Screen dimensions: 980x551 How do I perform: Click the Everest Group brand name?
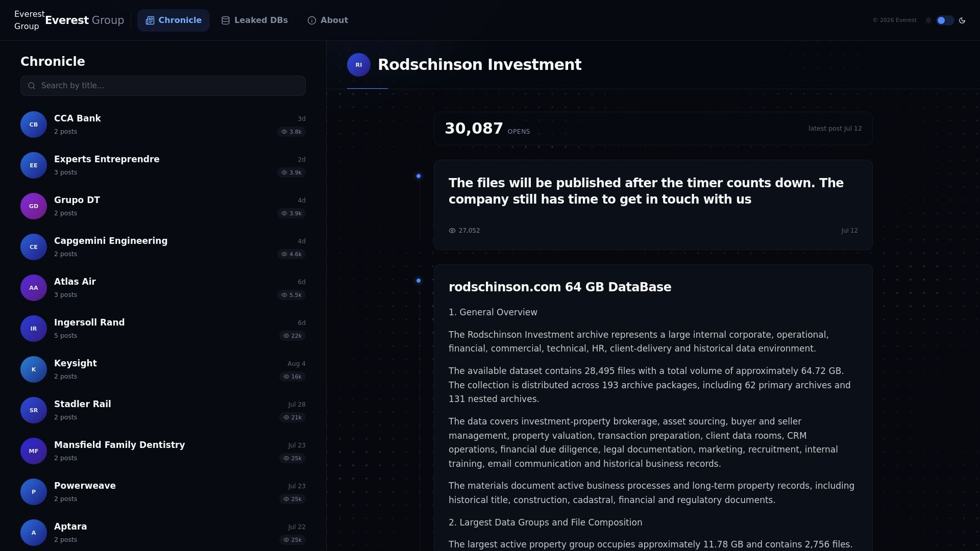[85, 20]
